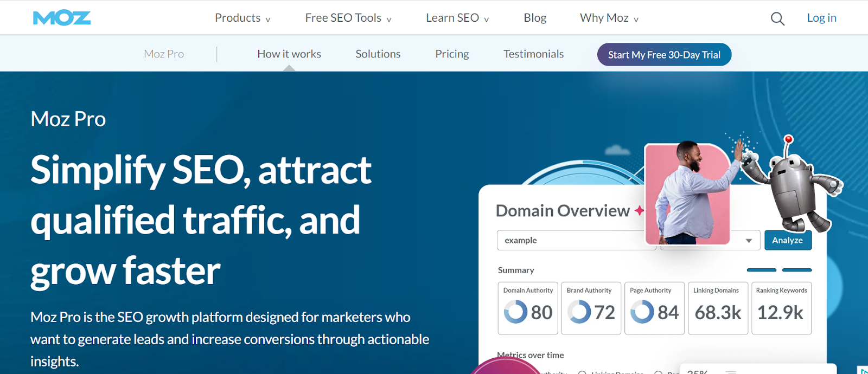Image resolution: width=868 pixels, height=374 pixels.
Task: Click the Page Authority 84 card
Action: click(x=654, y=308)
